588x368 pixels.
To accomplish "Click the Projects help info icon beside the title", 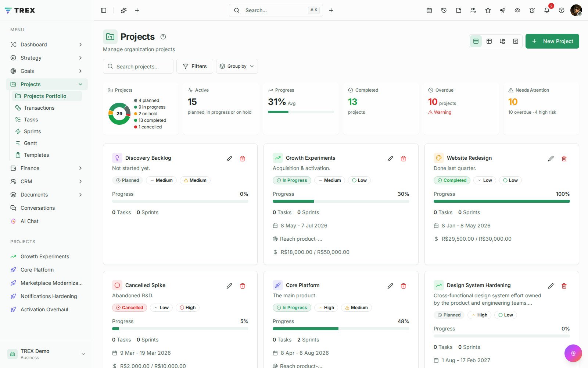I will click(x=163, y=37).
